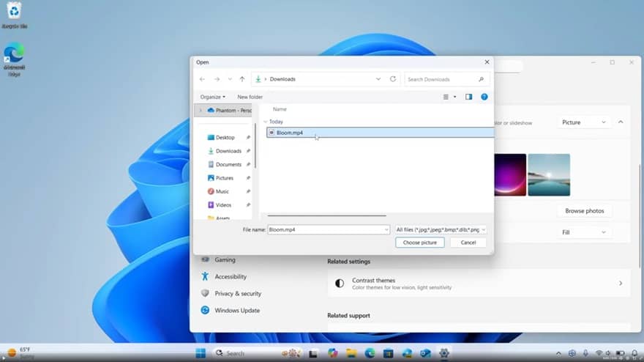Open notifications bell in system tray

coord(634,353)
